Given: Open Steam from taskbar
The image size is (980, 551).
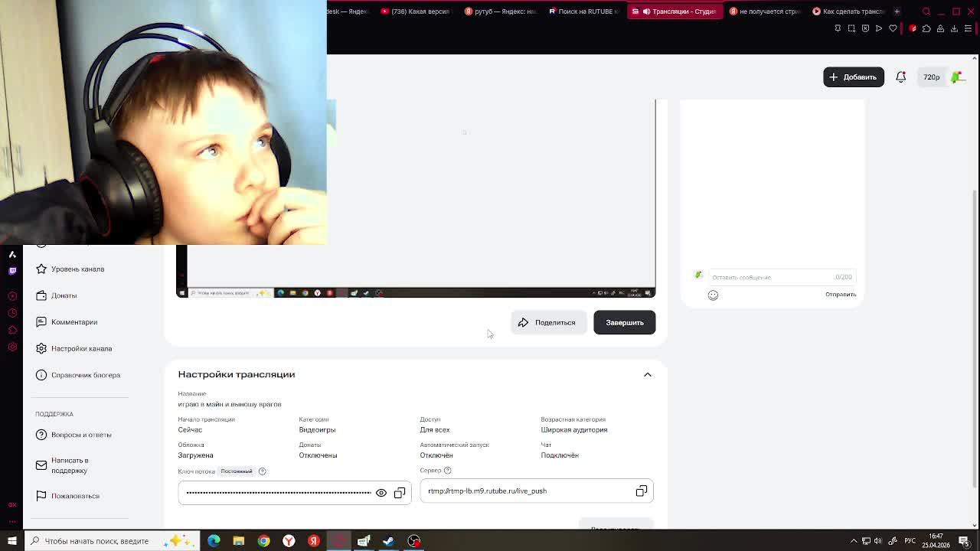Looking at the screenshot, I should 389,541.
